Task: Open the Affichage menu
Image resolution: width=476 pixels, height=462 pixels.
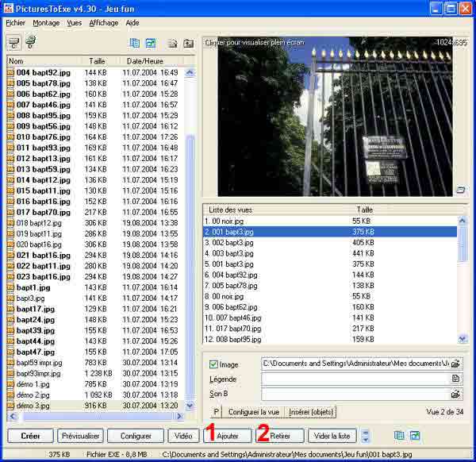Action: [103, 23]
